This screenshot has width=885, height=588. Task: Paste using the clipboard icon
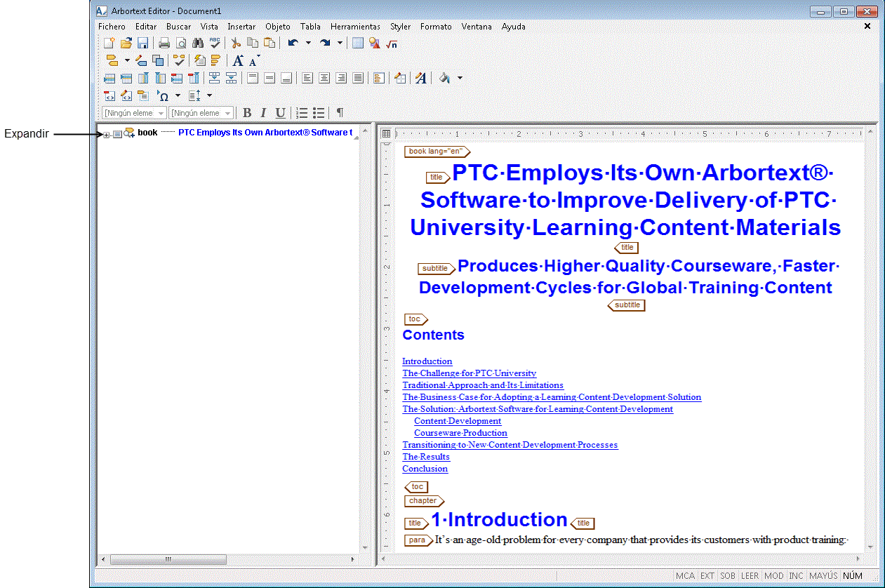270,43
